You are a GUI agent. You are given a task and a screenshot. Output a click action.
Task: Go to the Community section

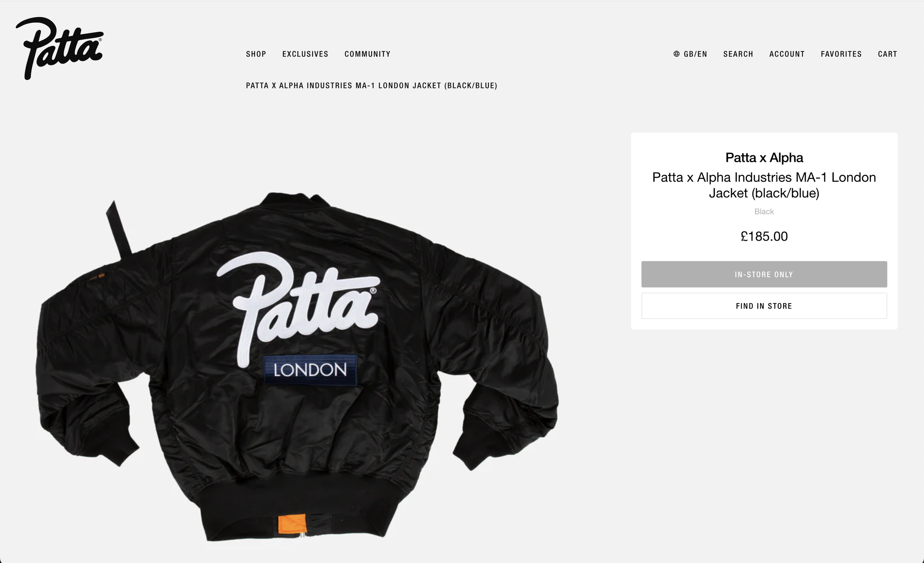click(367, 54)
